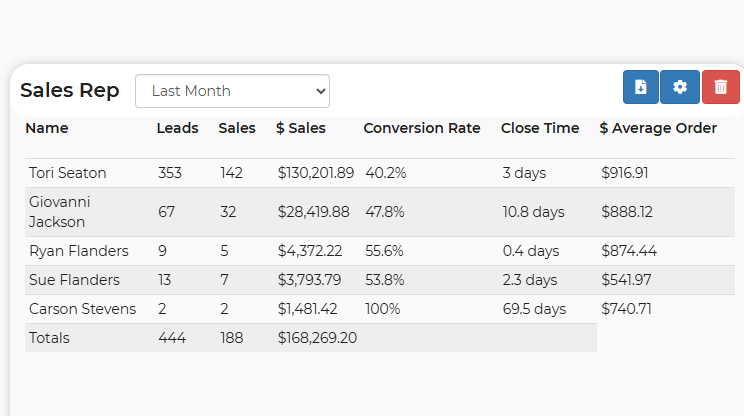The width and height of the screenshot is (744, 416).
Task: Click the 55.6% conversion rate
Action: tap(384, 250)
